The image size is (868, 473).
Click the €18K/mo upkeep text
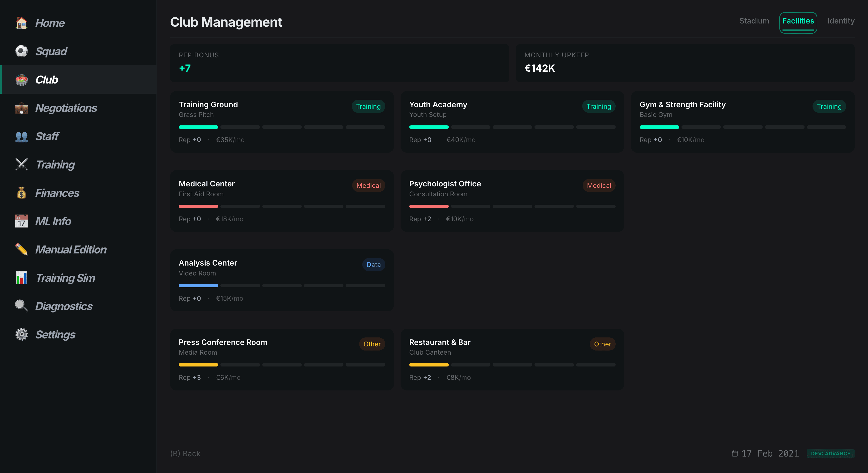[229, 219]
